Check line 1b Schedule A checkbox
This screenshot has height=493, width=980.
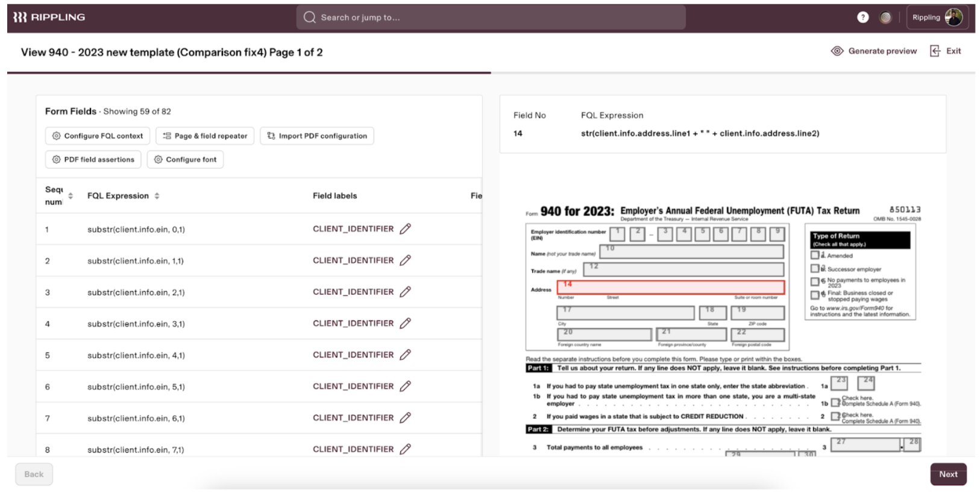pos(835,403)
